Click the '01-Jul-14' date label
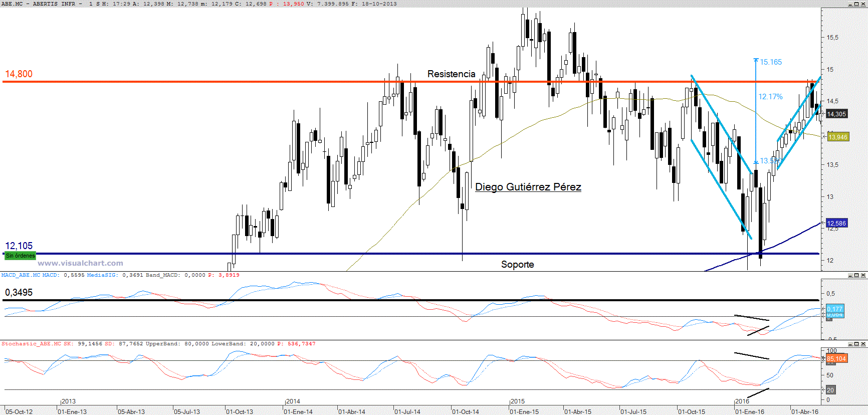 [x=407, y=411]
